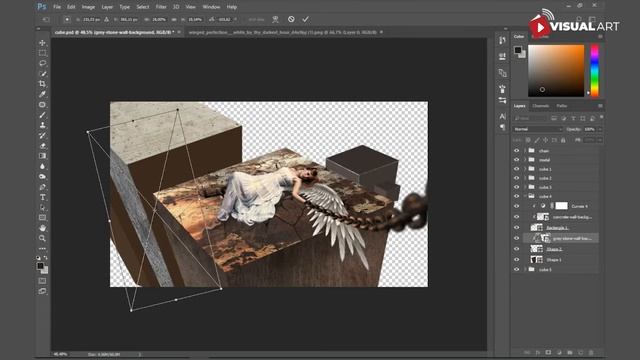
Task: Select the Horizontal Type tool
Action: (x=42, y=197)
